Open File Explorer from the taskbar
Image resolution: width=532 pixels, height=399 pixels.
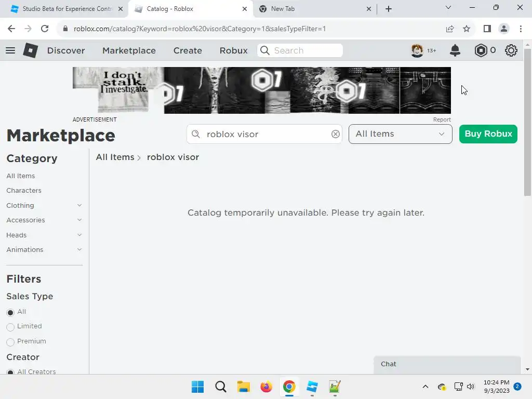coord(243,387)
